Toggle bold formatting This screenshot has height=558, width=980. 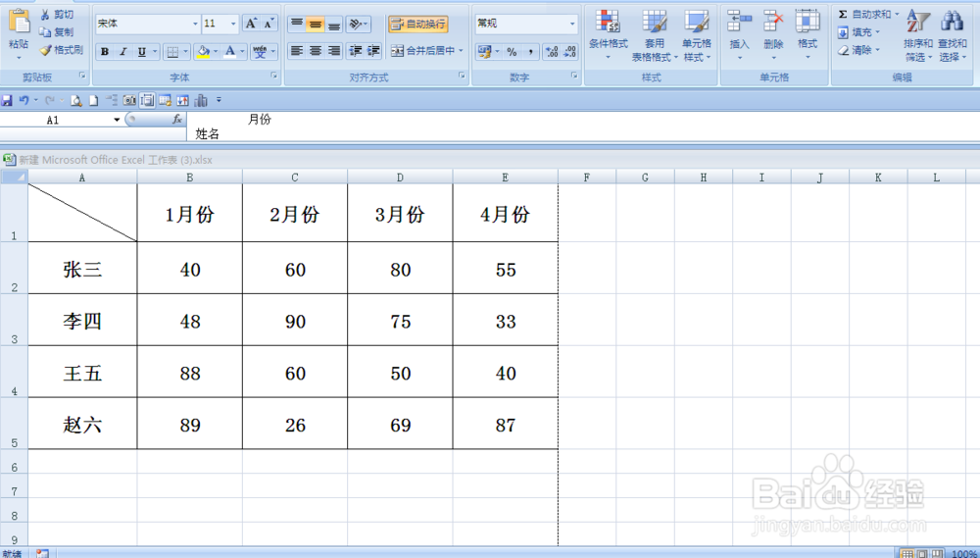105,52
